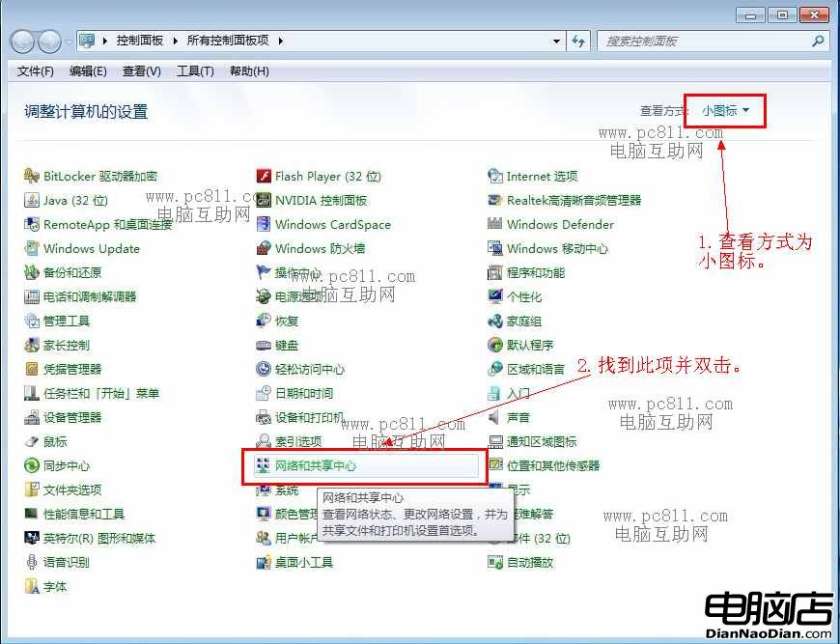Open the Windows Update icon

tap(32, 248)
